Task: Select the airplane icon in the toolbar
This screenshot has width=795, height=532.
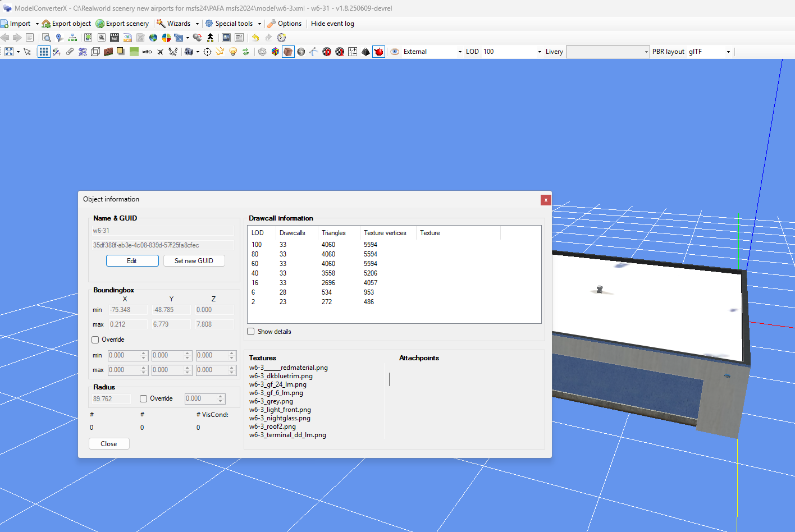Action: click(x=159, y=51)
